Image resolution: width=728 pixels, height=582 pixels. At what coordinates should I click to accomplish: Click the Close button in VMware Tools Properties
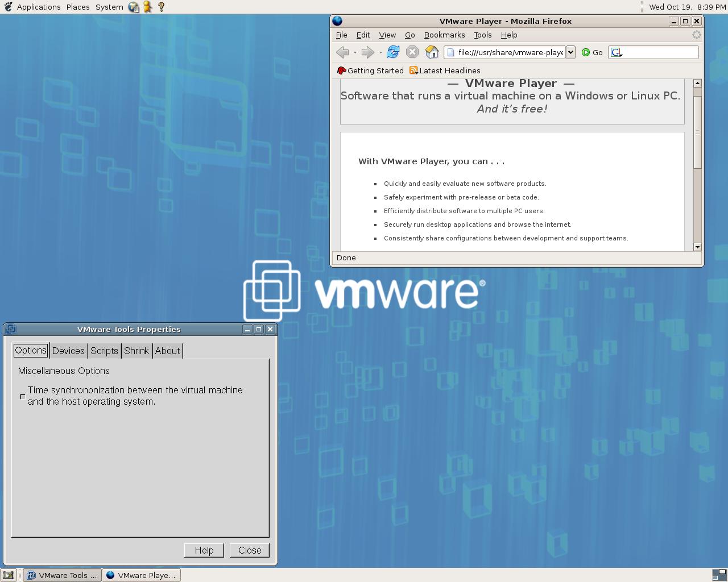pos(250,550)
